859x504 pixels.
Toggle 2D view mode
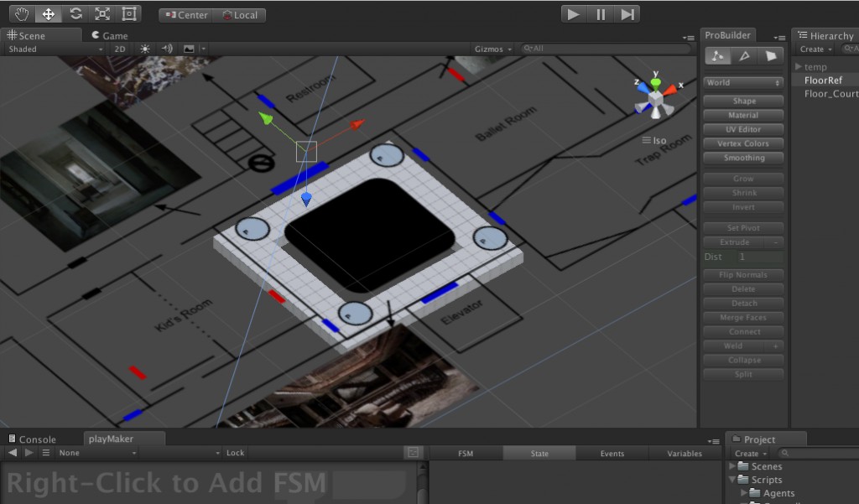point(120,49)
